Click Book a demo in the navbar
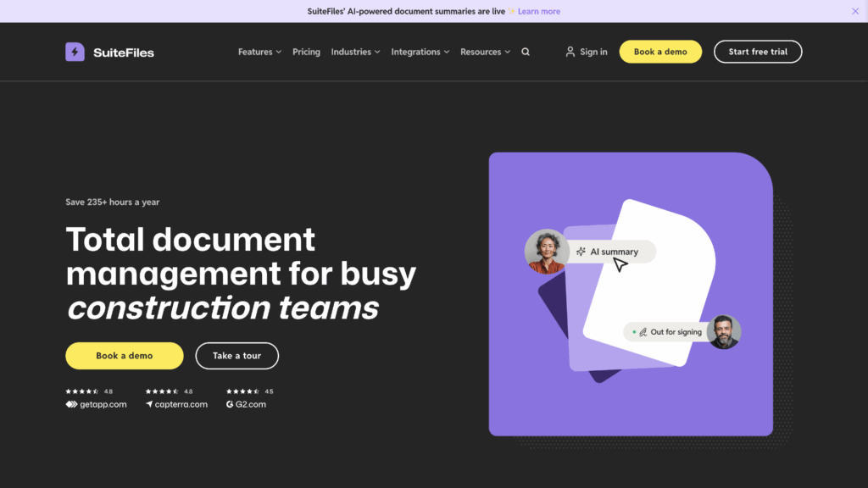This screenshot has width=868, height=488. click(660, 52)
